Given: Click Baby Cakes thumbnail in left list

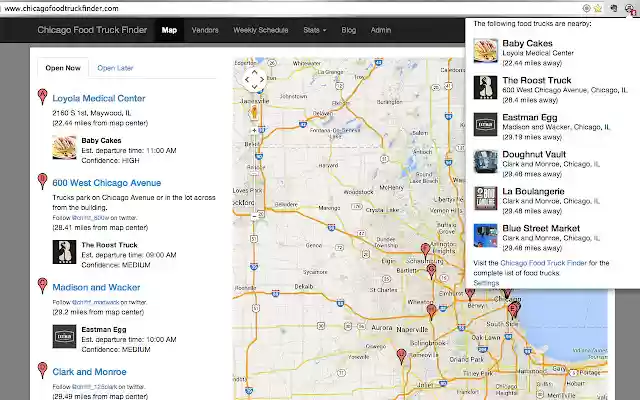Looking at the screenshot, I should pyautogui.click(x=64, y=147).
